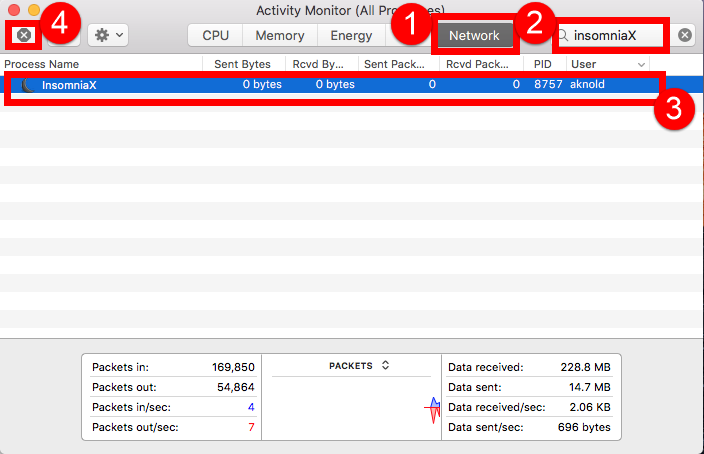Screen dimensions: 704x454
Task: Open the Energy tab
Action: point(351,35)
